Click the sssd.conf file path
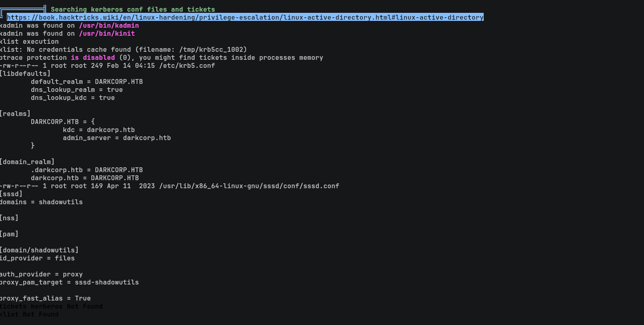 (249, 186)
